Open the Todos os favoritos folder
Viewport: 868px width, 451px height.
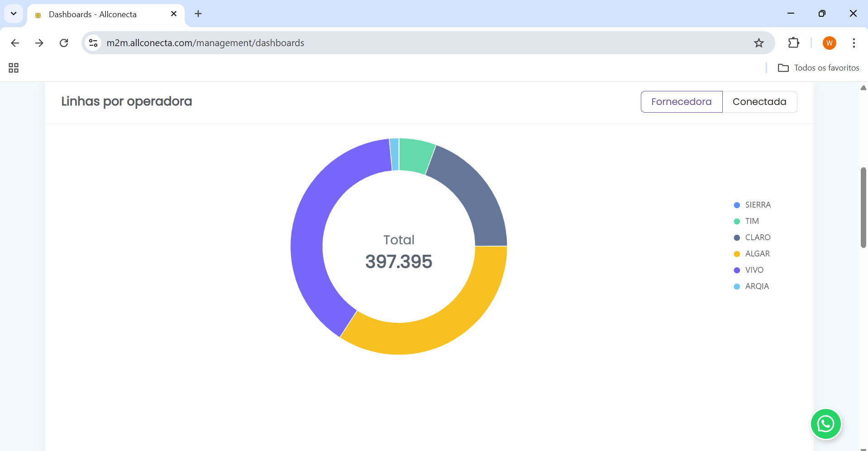(818, 68)
